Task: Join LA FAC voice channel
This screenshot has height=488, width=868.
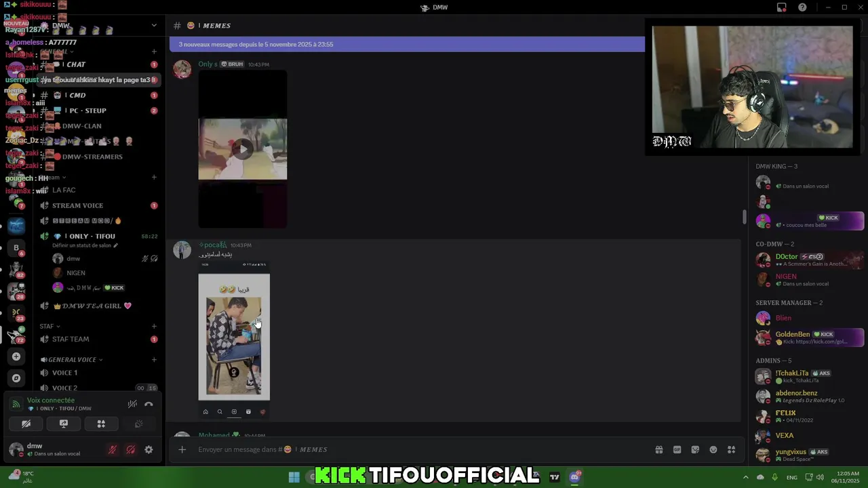Action: point(99,190)
